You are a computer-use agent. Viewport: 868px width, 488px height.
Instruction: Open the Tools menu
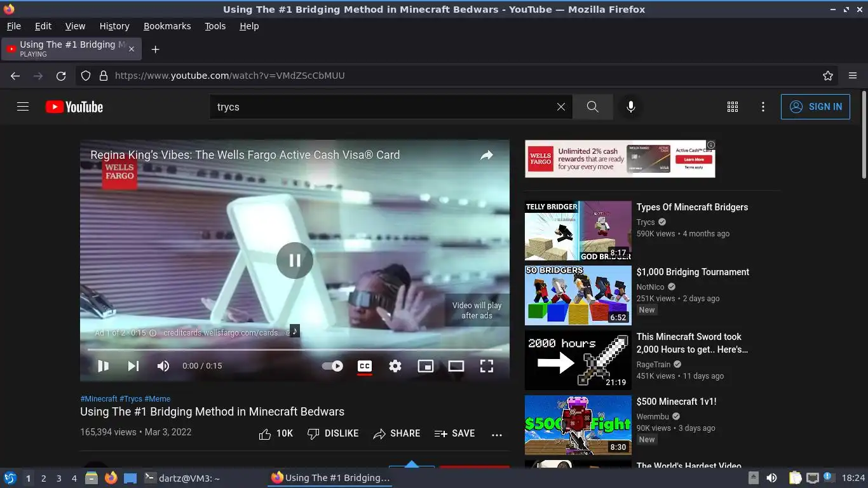(x=215, y=26)
